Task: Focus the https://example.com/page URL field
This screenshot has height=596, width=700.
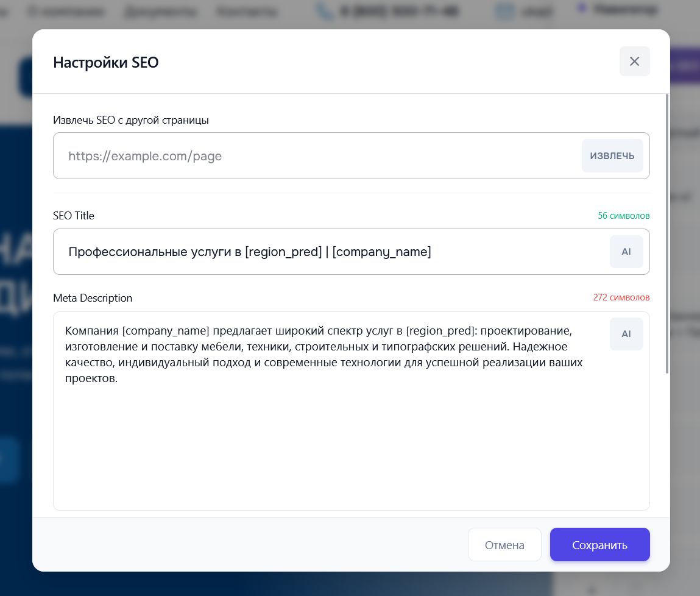Action: 317,156
